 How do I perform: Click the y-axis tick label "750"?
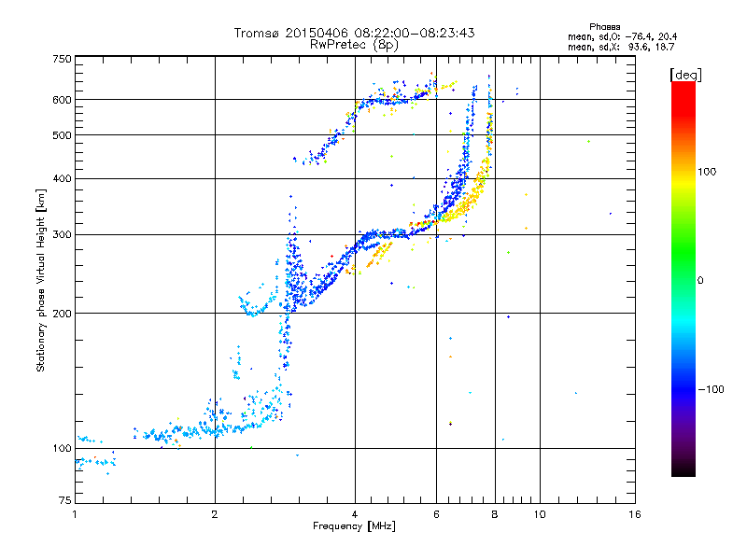[x=62, y=59]
